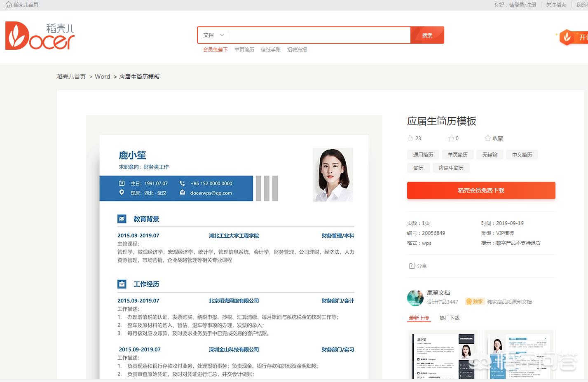Open the 信纸手账 suggested search link
Image resolution: width=588 pixels, height=382 pixels.
(x=271, y=49)
